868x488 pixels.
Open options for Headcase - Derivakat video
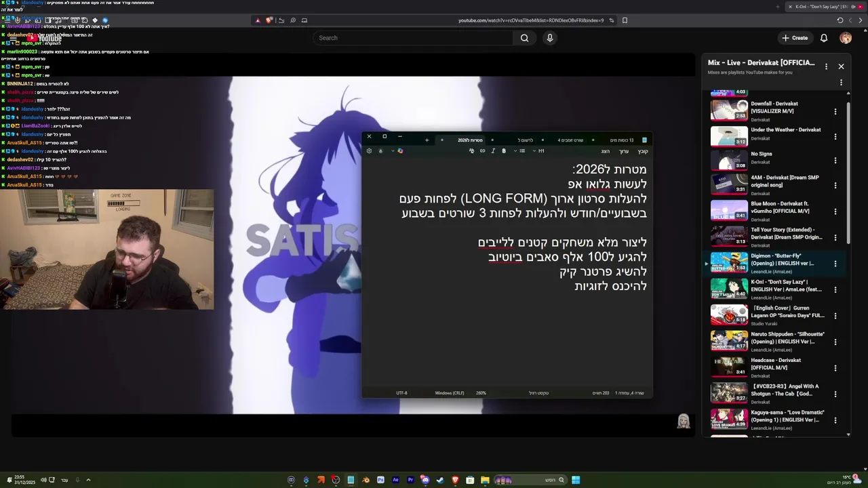(835, 368)
